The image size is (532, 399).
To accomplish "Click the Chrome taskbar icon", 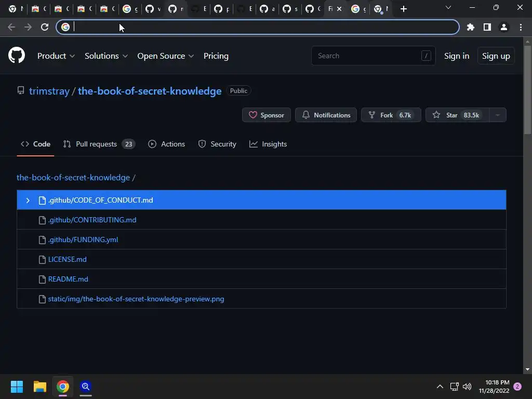I will pos(63,387).
